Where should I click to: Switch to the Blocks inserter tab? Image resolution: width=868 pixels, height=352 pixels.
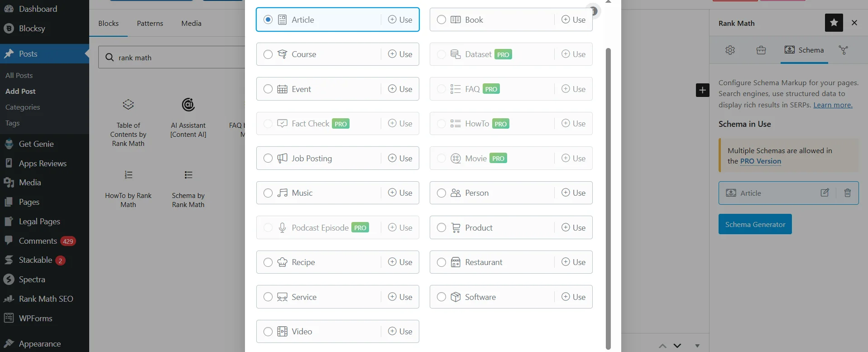click(x=108, y=23)
